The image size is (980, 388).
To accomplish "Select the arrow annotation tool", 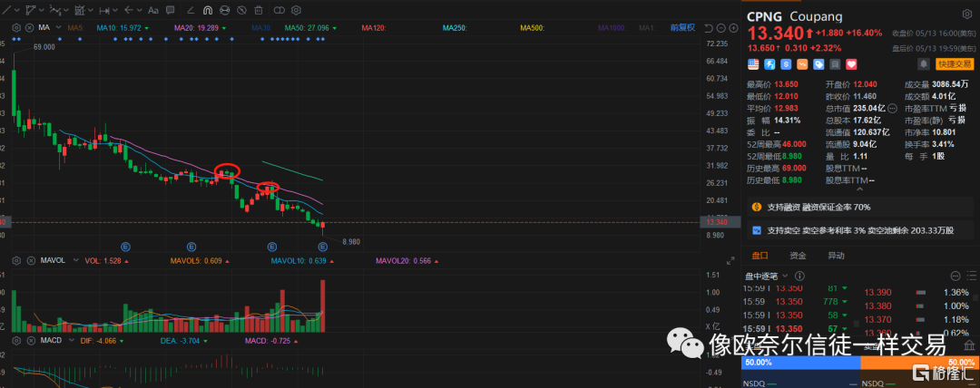I will [129, 10].
